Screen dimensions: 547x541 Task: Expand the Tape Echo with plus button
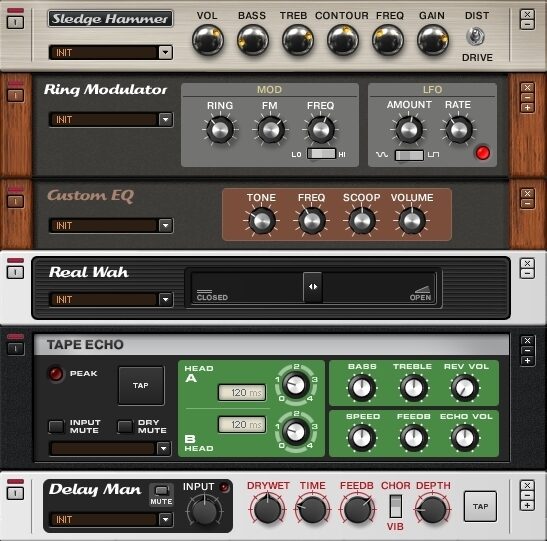(527, 361)
